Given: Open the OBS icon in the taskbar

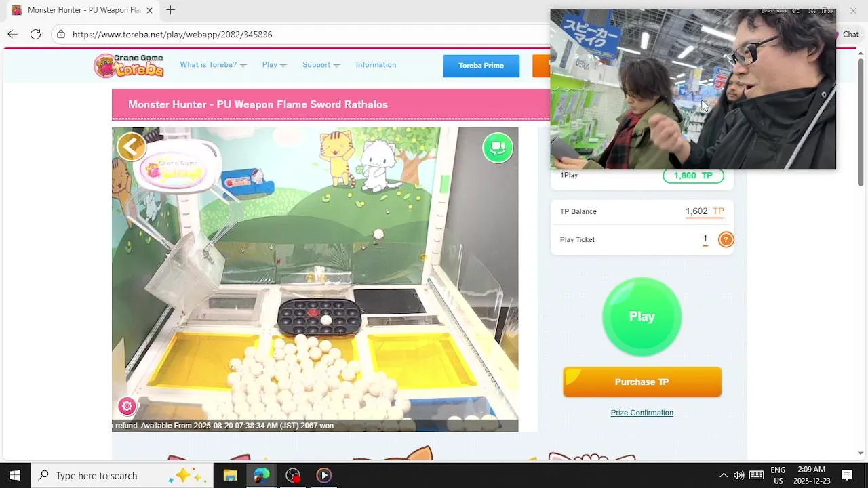Looking at the screenshot, I should [x=293, y=475].
